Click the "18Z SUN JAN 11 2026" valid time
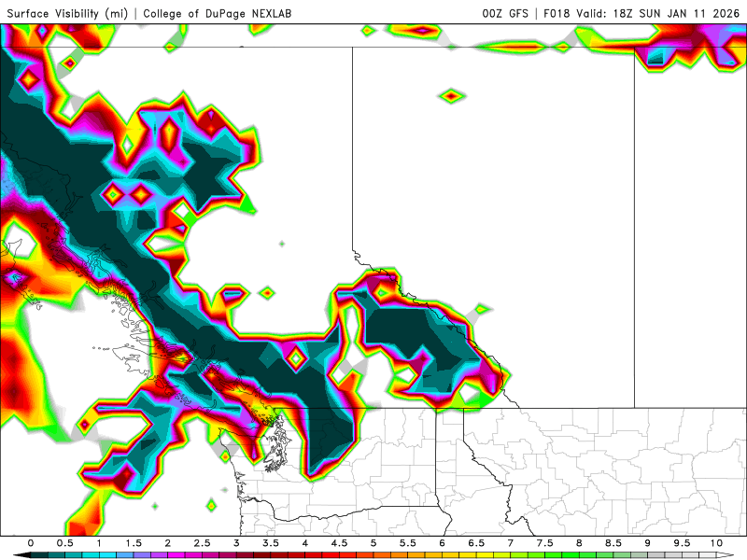 point(676,14)
